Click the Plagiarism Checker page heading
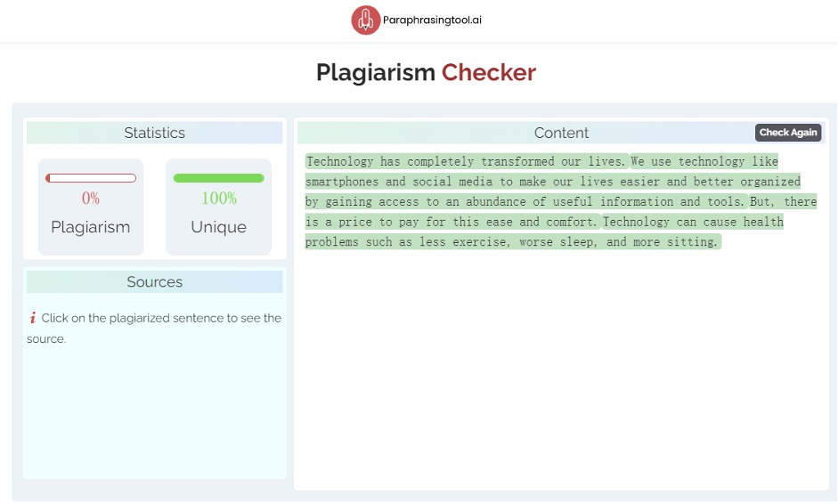The width and height of the screenshot is (838, 504). pos(426,72)
